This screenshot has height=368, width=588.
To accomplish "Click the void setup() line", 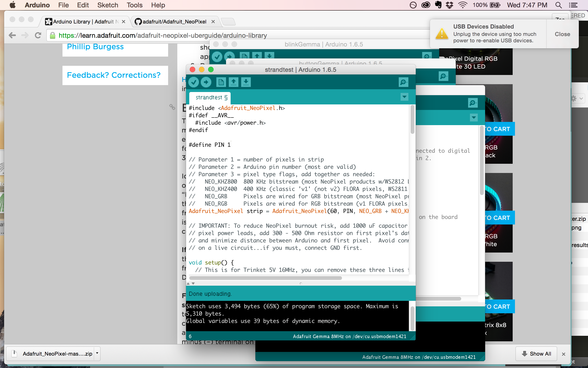I will (x=211, y=263).
